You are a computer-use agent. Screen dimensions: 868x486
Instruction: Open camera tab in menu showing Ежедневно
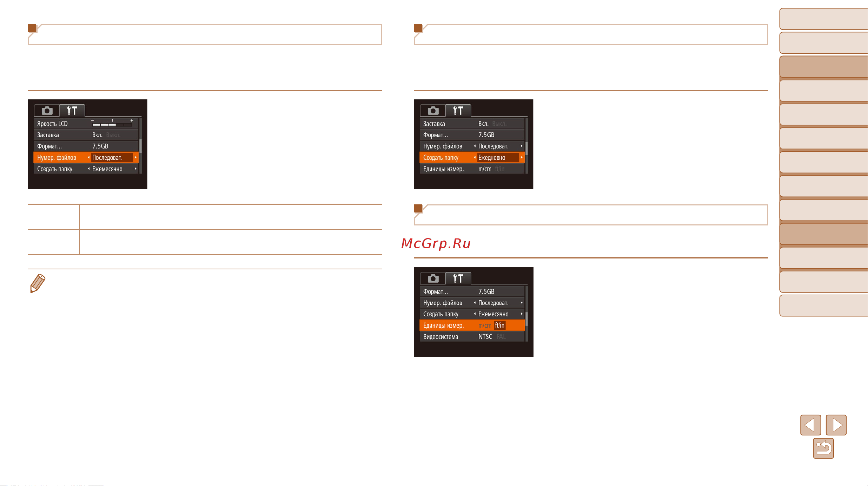pyautogui.click(x=433, y=111)
